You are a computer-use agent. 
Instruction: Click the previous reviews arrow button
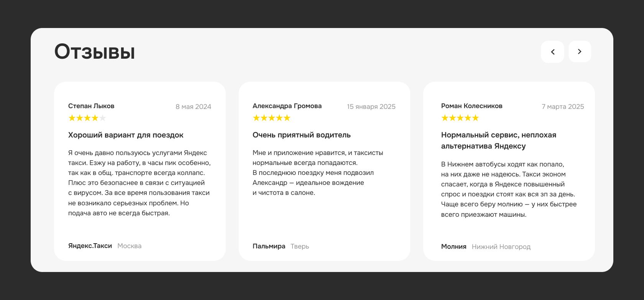pos(552,52)
